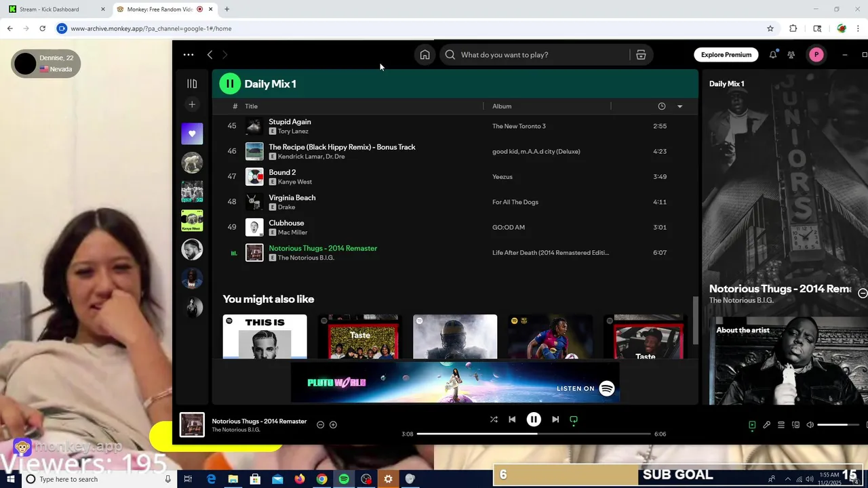Click Explore Premium button

click(726, 55)
